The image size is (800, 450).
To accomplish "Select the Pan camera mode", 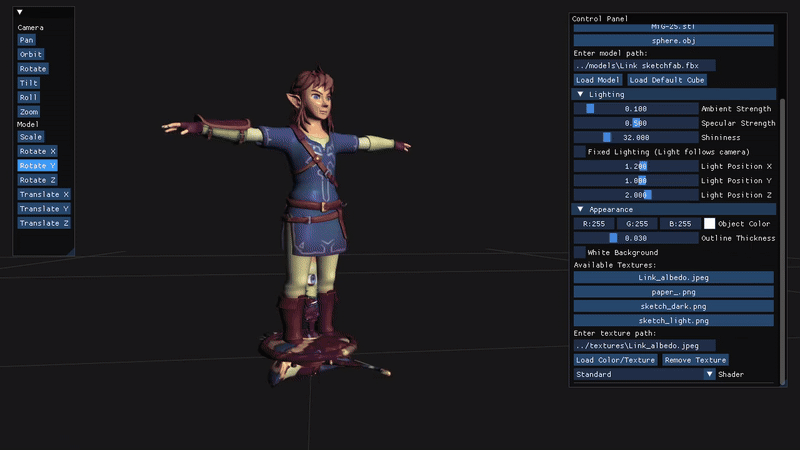I will pyautogui.click(x=27, y=40).
